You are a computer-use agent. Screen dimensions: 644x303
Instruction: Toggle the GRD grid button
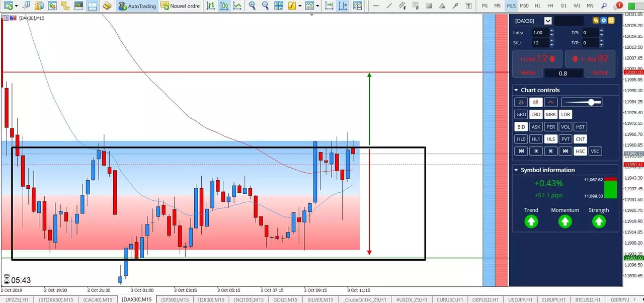click(521, 115)
